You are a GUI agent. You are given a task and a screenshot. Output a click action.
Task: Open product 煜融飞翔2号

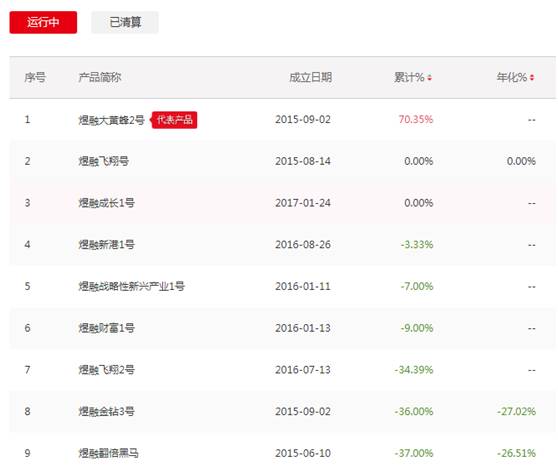(x=106, y=370)
